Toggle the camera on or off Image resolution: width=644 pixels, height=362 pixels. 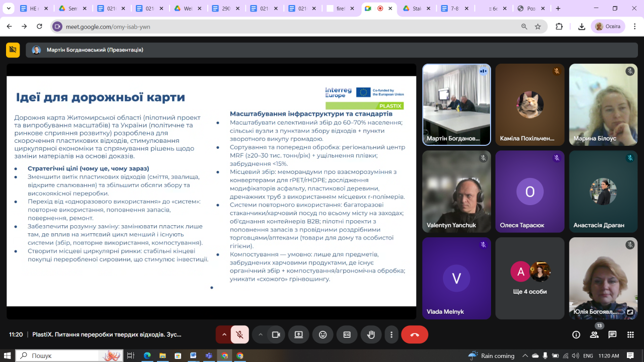[276, 334]
